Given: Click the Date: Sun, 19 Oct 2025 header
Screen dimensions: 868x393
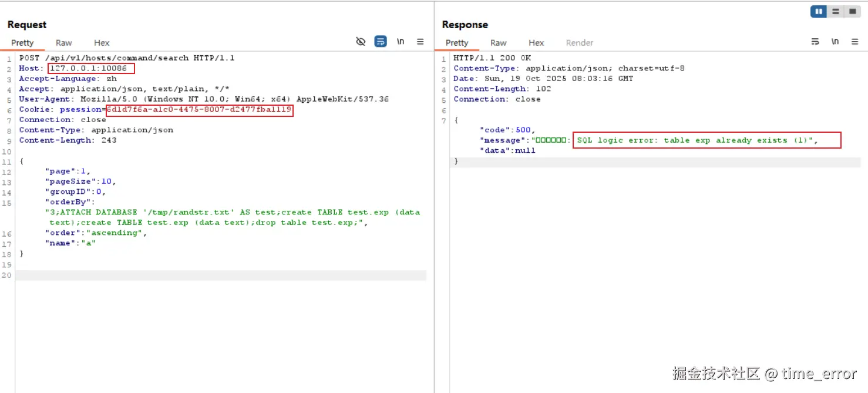Looking at the screenshot, I should pyautogui.click(x=543, y=79).
